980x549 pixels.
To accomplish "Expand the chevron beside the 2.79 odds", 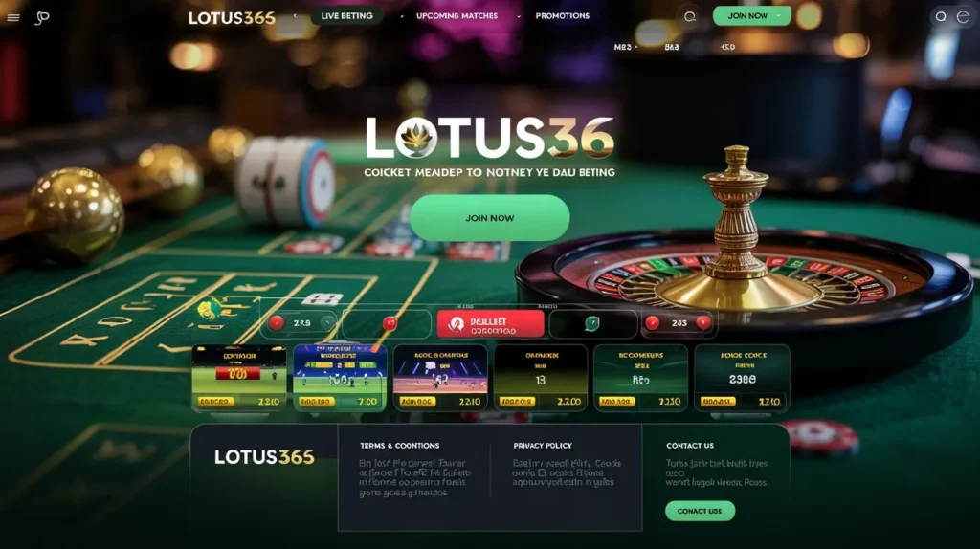I will point(327,322).
